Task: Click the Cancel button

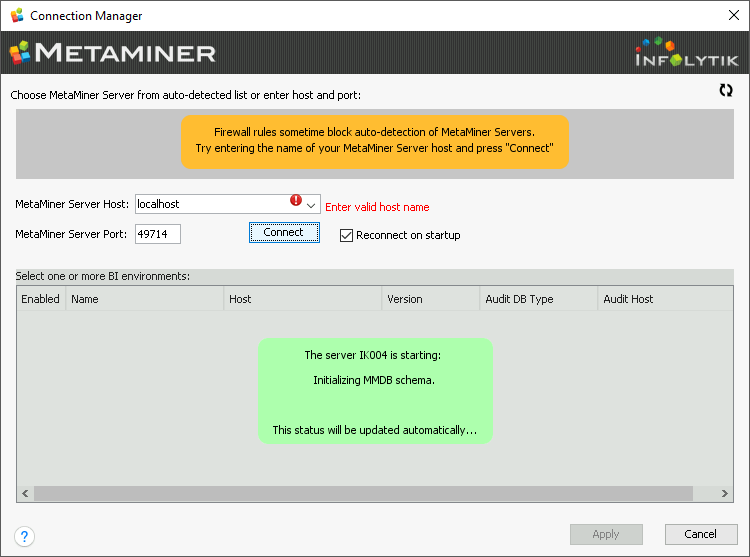Action: [x=701, y=534]
